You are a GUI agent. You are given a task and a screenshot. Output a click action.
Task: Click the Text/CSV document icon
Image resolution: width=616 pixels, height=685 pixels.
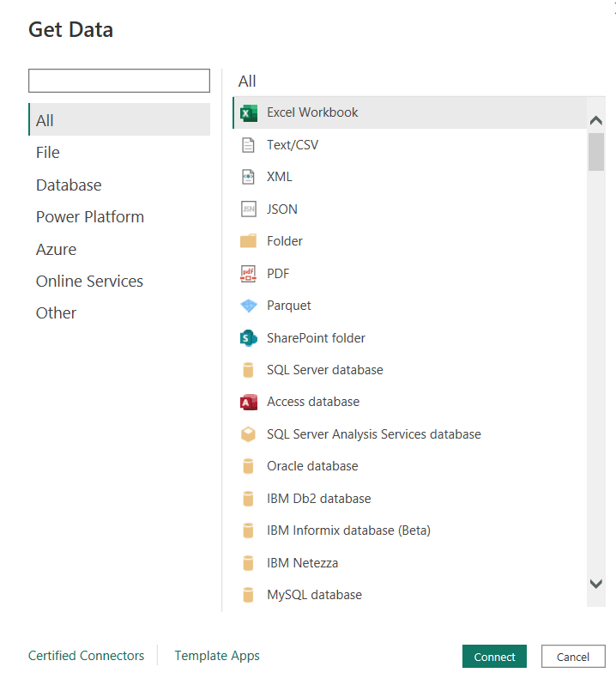(248, 145)
